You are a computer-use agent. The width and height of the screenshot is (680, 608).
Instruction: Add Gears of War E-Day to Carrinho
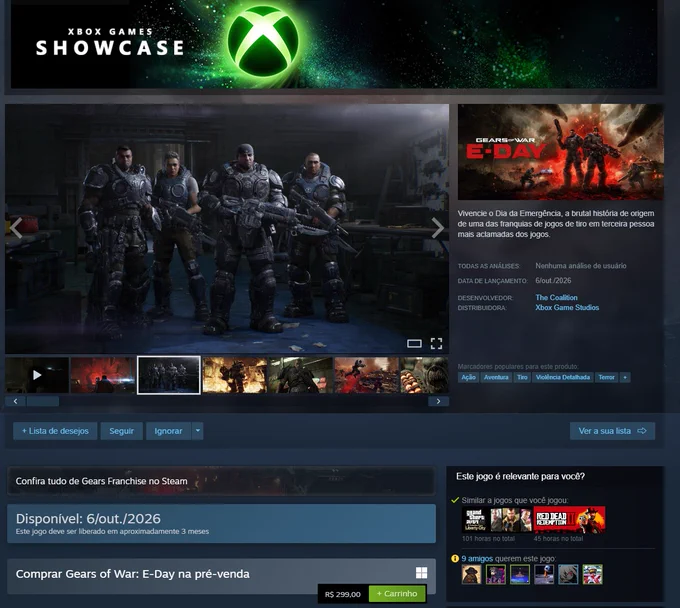pyautogui.click(x=397, y=594)
